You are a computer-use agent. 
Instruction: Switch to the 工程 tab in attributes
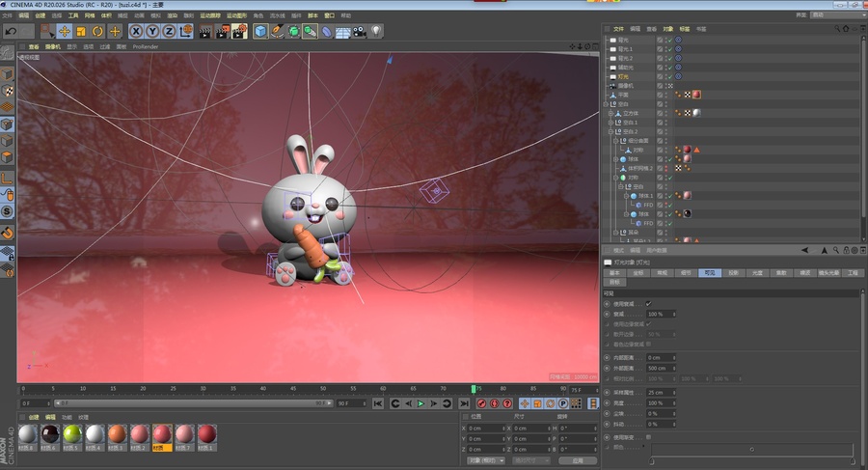click(853, 273)
